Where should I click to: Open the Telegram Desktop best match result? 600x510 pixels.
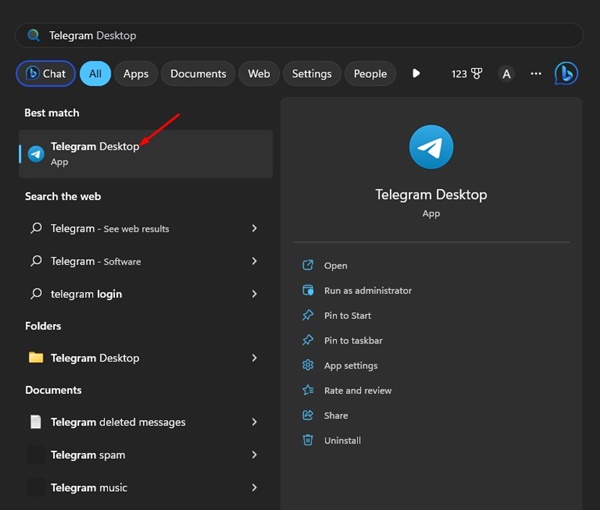[146, 154]
